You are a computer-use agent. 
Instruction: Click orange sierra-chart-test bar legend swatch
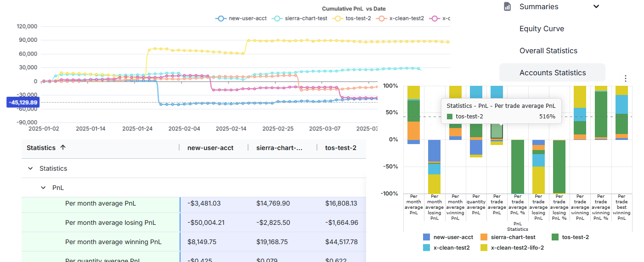[x=484, y=237]
